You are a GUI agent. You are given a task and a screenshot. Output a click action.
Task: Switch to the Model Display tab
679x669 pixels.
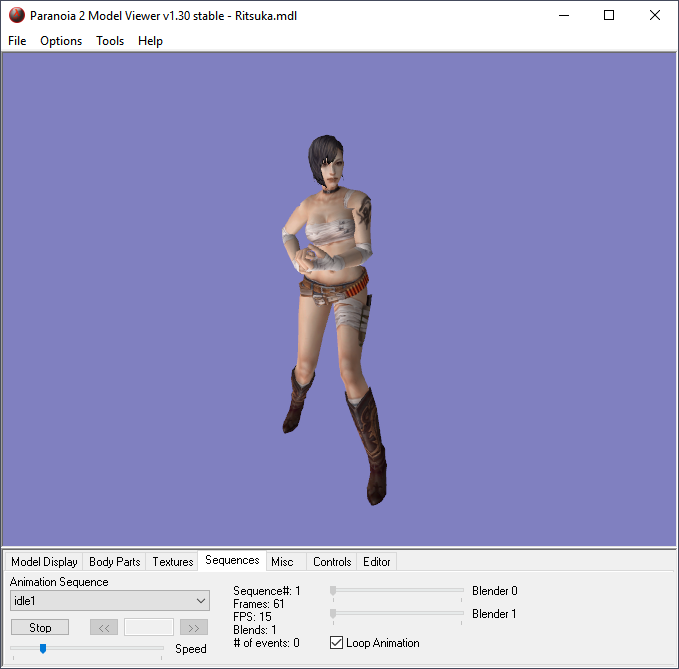[x=44, y=562]
